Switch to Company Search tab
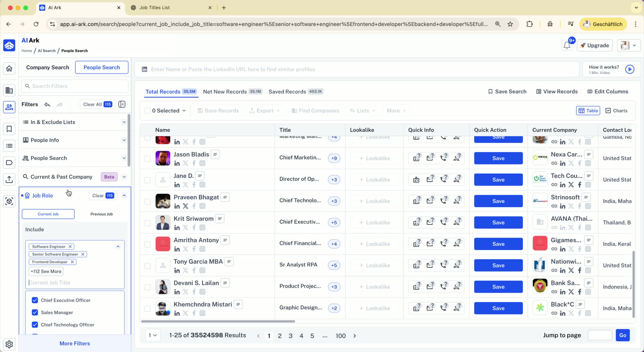The image size is (644, 352). [48, 67]
